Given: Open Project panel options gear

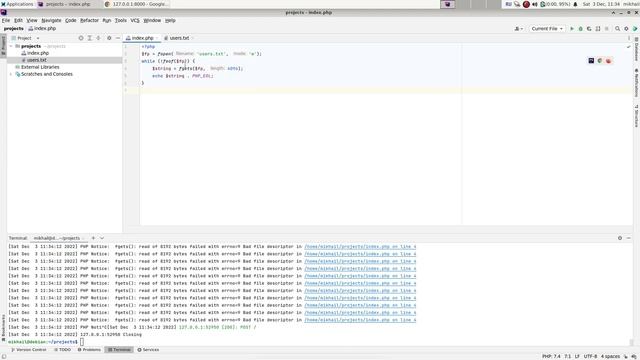Looking at the screenshot, I should coord(109,38).
